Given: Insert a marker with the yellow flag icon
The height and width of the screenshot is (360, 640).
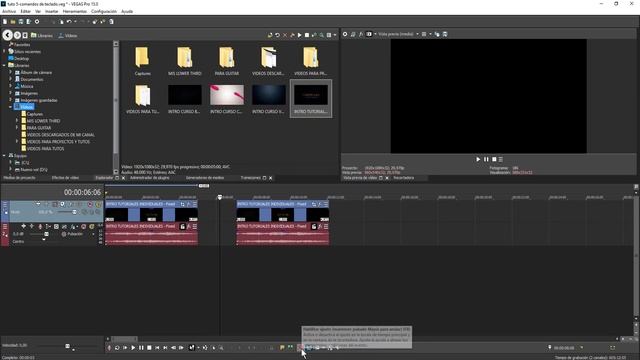Looking at the screenshot, I should pyautogui.click(x=282, y=348).
